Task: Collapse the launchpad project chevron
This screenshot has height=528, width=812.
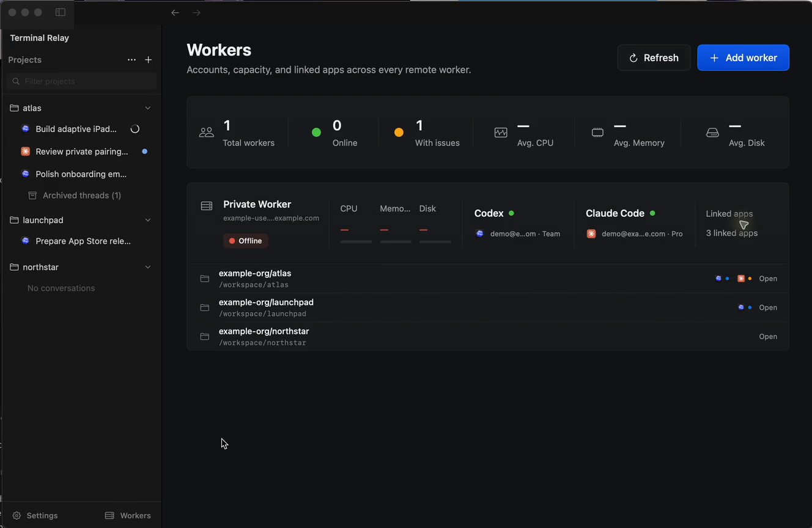Action: pos(147,220)
